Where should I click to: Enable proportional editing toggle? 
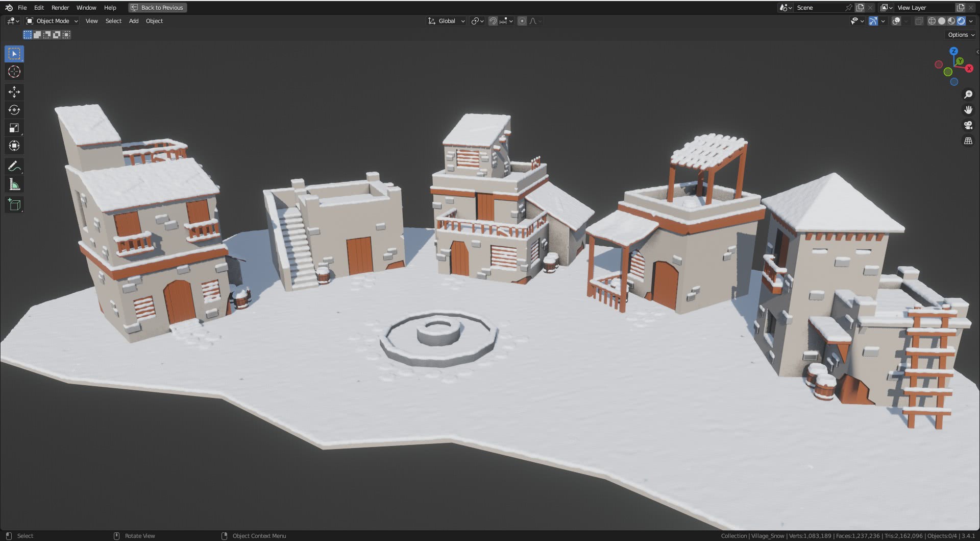tap(522, 21)
